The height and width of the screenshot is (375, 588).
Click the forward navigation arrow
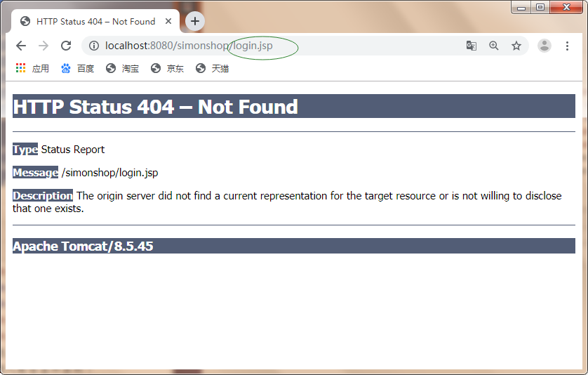pos(44,46)
